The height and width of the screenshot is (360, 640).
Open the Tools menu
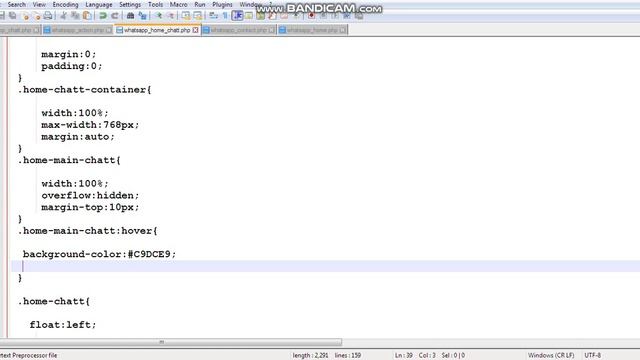tap(155, 4)
